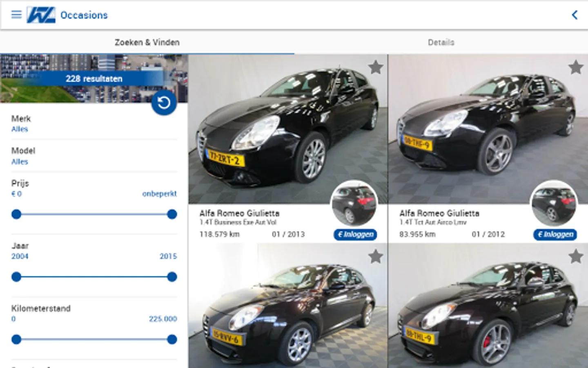Click the '1.4T Tct Aut Airco Lmv' subtitle
Image resolution: width=588 pixels, height=368 pixels.
pos(433,222)
